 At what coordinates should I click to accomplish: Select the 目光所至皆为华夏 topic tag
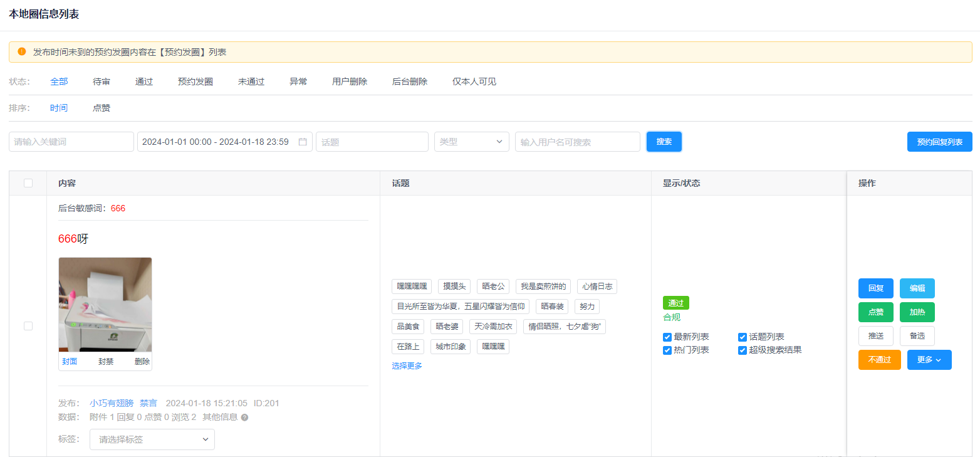461,307
